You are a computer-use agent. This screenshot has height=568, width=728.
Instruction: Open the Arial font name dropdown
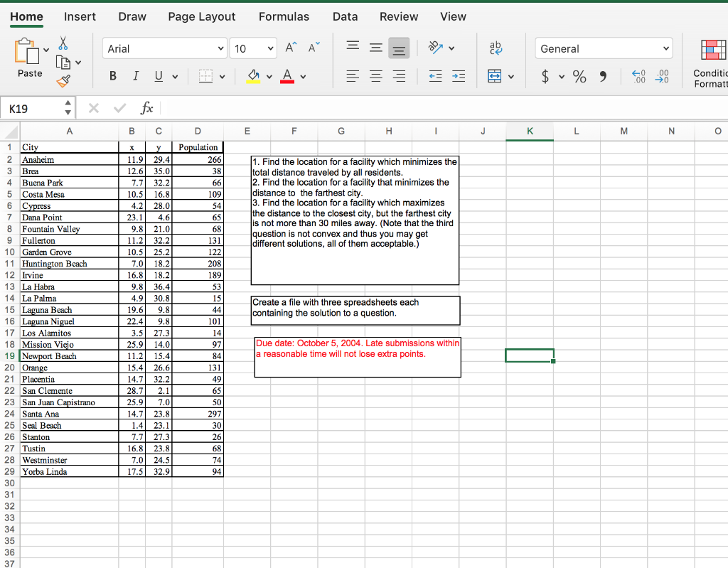(163, 48)
